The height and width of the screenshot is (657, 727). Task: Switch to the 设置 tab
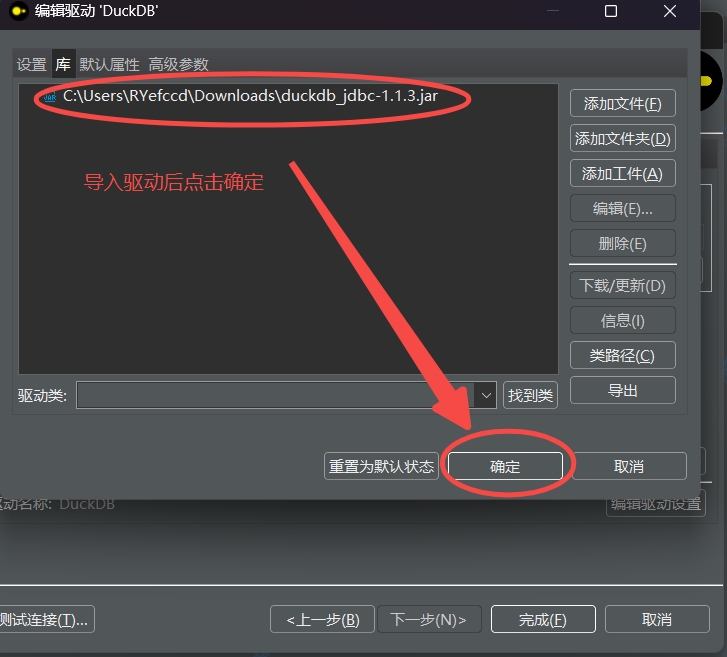(x=32, y=64)
